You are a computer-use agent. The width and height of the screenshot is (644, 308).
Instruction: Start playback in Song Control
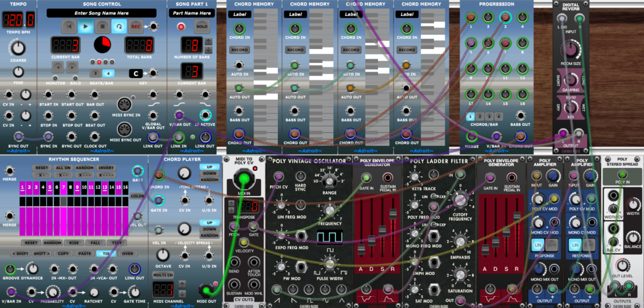click(x=86, y=26)
